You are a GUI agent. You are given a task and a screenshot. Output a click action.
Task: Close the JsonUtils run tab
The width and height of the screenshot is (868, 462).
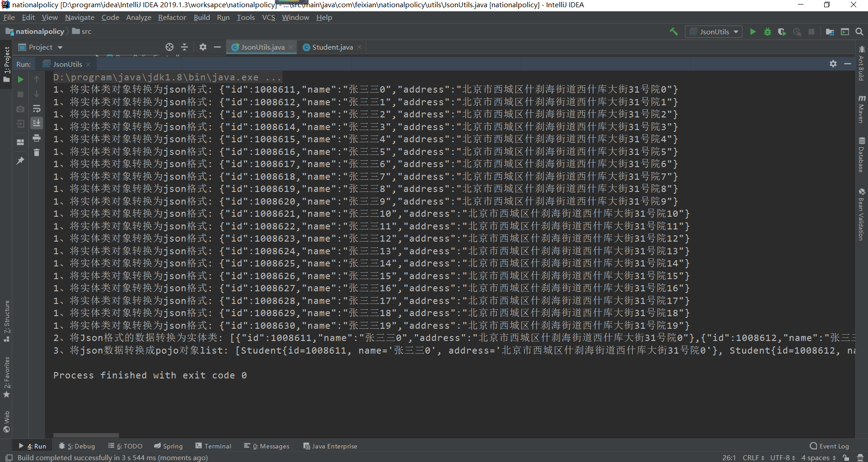click(x=88, y=65)
